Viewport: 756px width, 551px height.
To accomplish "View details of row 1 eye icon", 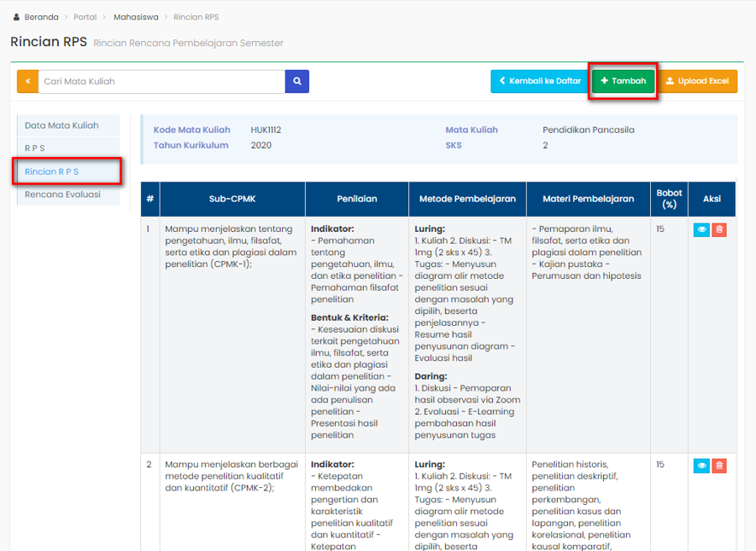I will 701,229.
